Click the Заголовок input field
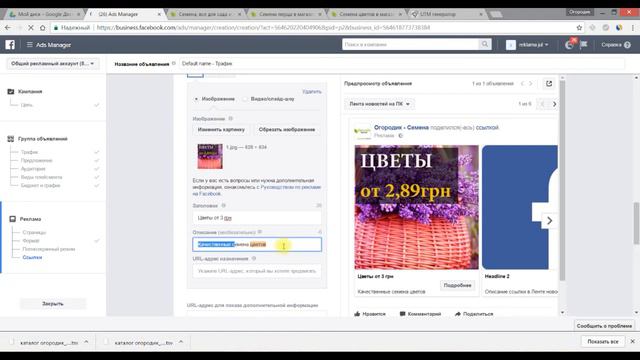Viewport: 640px width, 360px height. pyautogui.click(x=257, y=218)
